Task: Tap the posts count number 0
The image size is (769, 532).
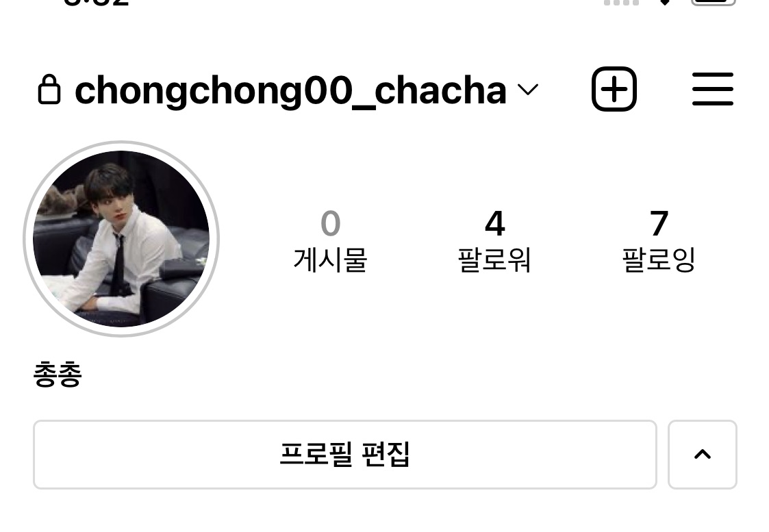Action: click(x=331, y=224)
